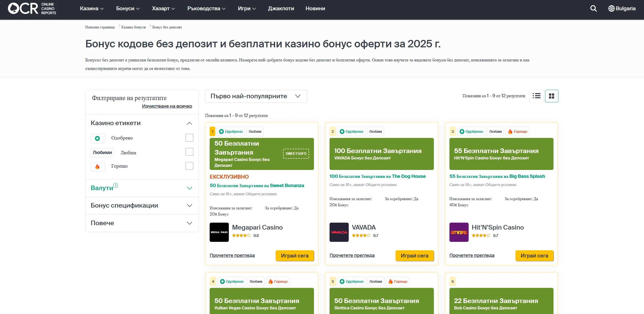Open the Бонуси menu

coord(128,8)
